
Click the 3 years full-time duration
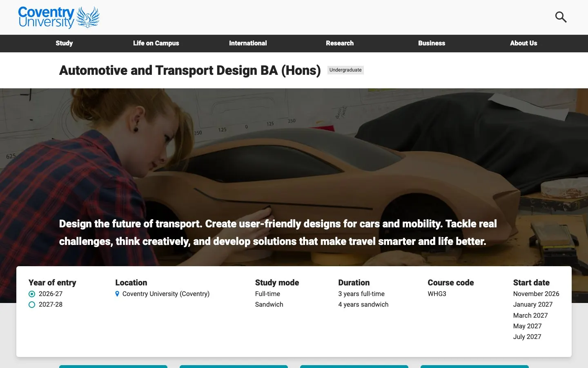(361, 294)
